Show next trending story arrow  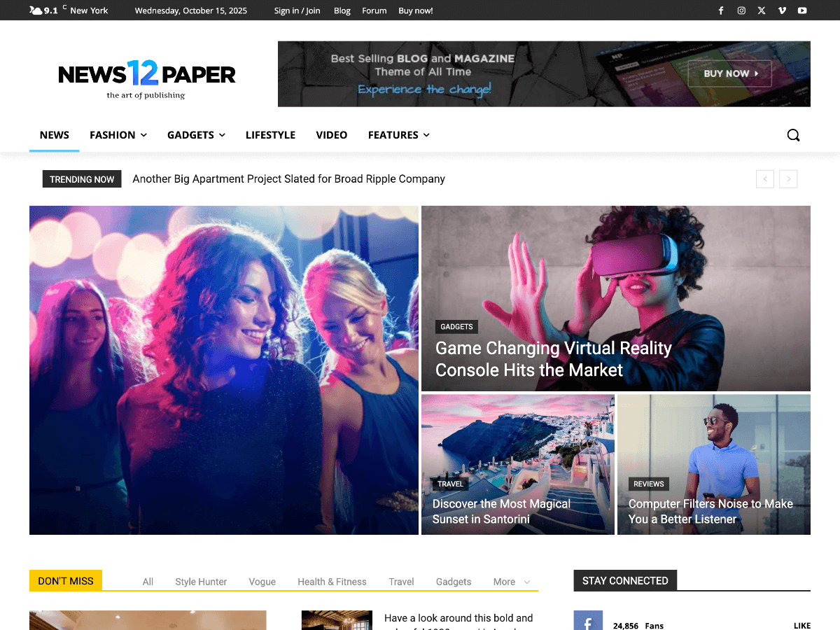tap(788, 179)
